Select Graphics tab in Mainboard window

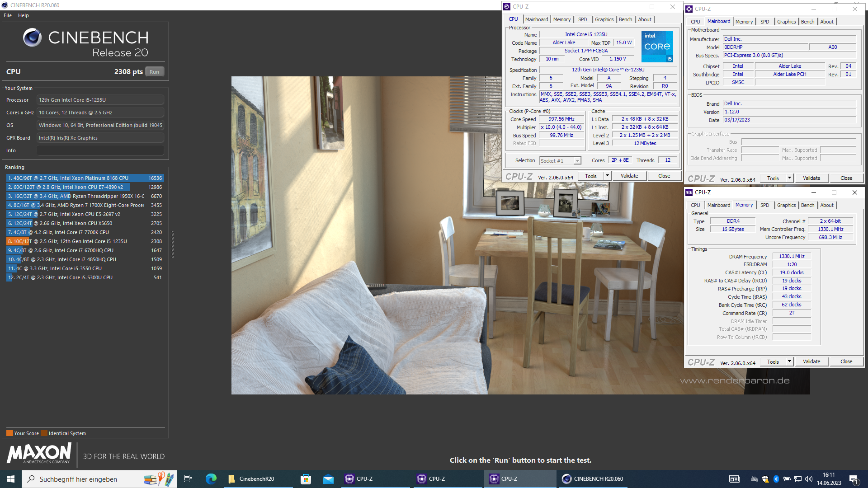tap(787, 22)
